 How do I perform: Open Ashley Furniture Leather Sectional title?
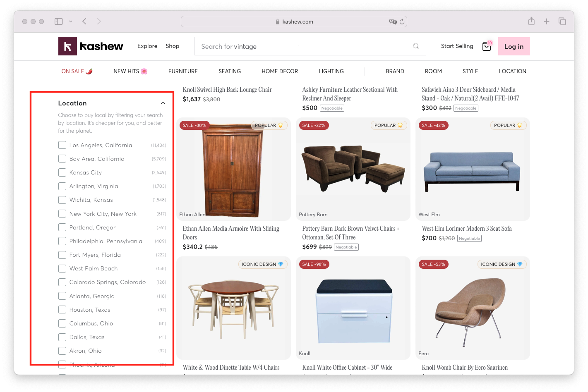coord(350,94)
